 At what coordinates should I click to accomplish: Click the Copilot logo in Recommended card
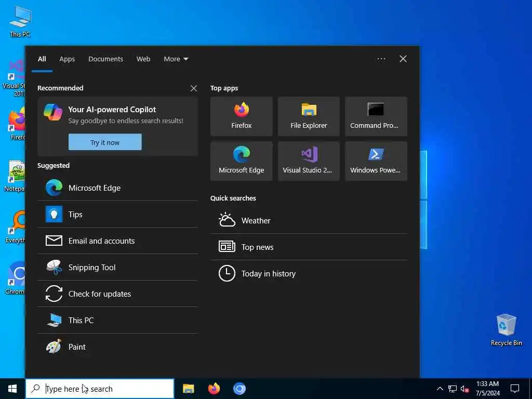click(53, 112)
